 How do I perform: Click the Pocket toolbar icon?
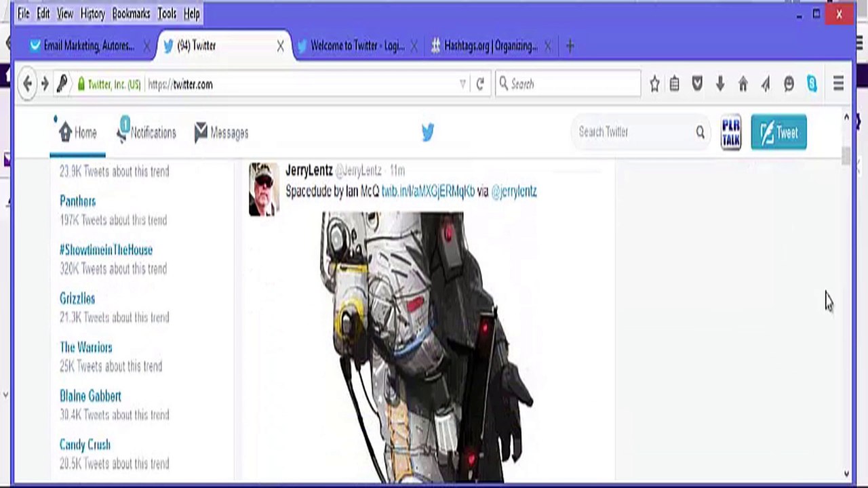[x=697, y=84]
